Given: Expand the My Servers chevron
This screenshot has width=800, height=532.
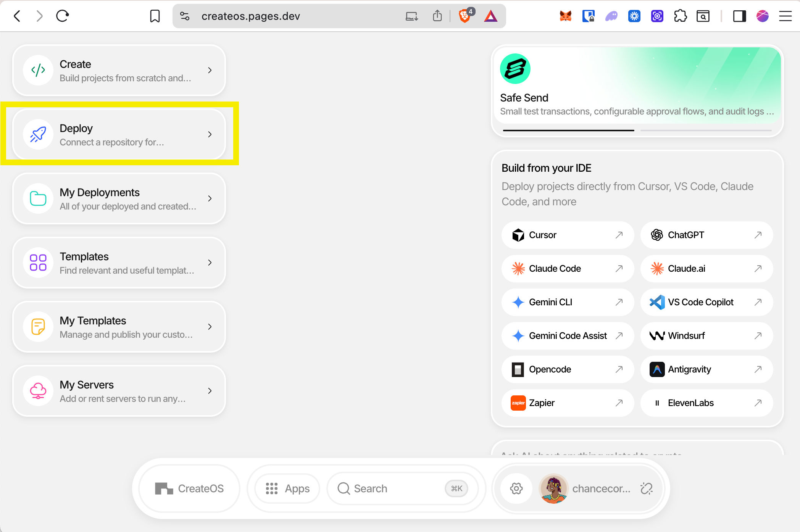Looking at the screenshot, I should pyautogui.click(x=210, y=390).
